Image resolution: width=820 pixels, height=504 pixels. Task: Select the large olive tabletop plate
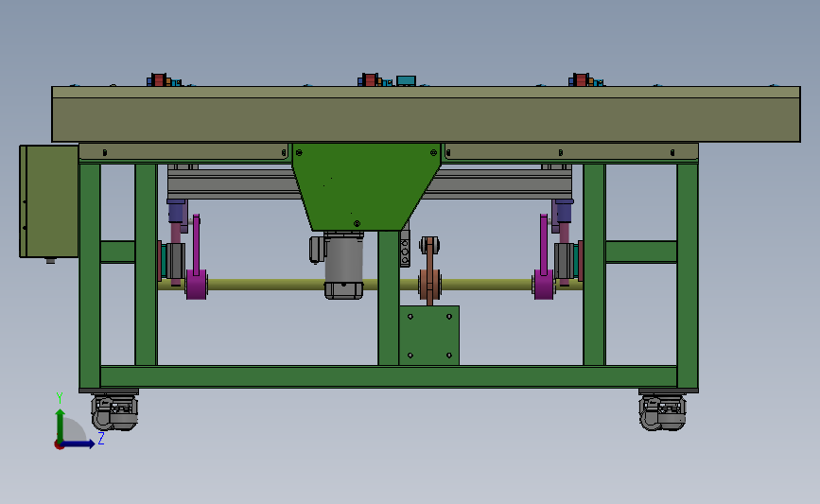[426, 114]
